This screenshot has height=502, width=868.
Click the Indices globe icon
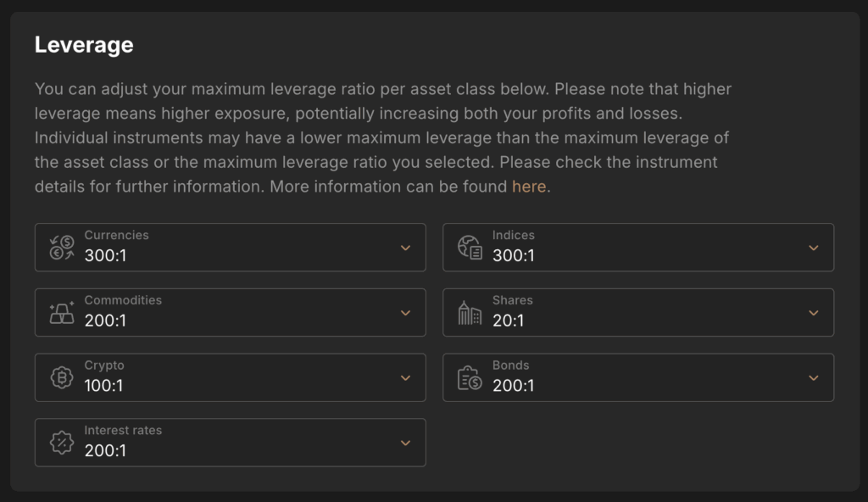pos(468,247)
